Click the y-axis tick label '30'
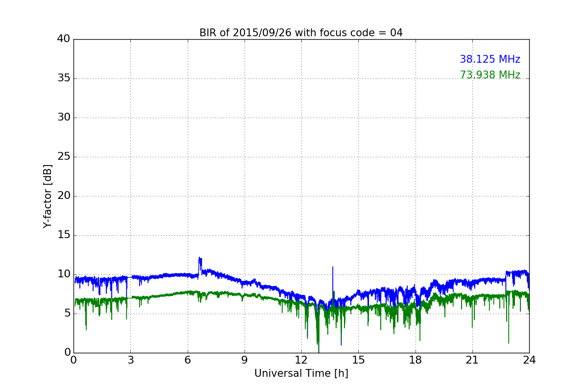 click(64, 118)
